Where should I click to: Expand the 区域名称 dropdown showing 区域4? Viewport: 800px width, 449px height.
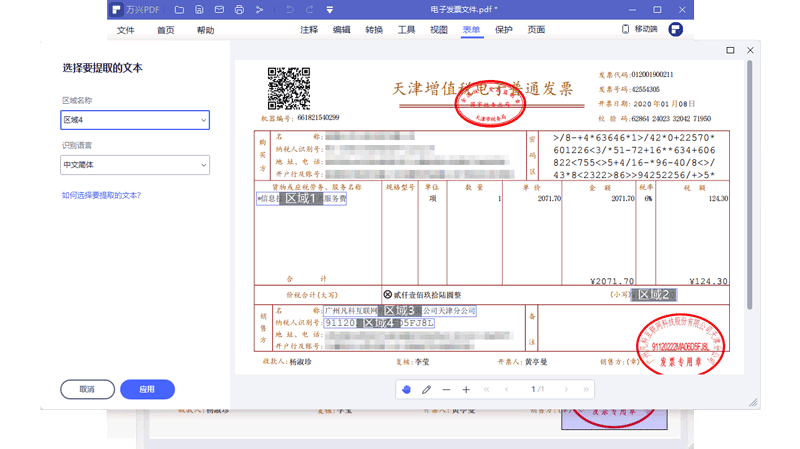(x=135, y=120)
